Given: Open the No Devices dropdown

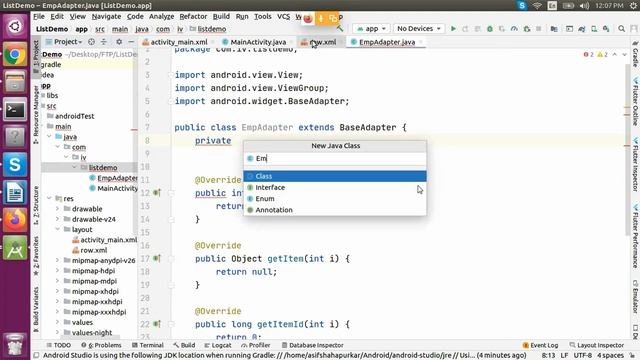Looking at the screenshot, I should (419, 29).
